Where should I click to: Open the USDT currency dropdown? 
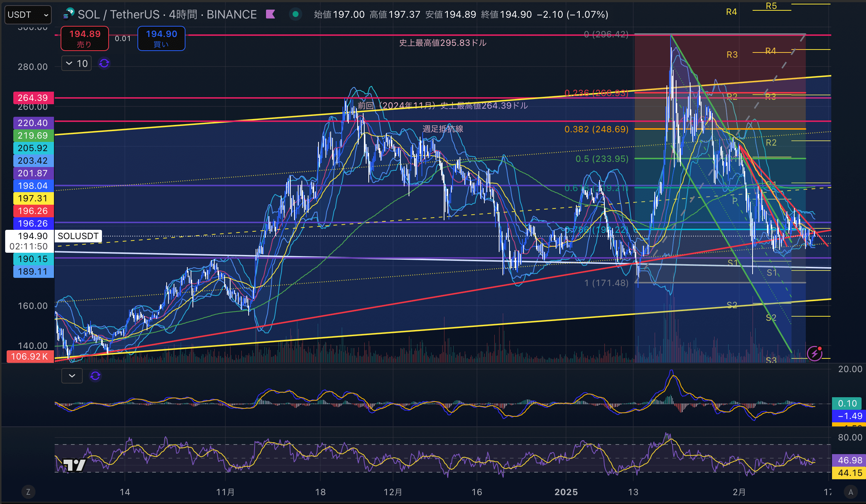28,15
